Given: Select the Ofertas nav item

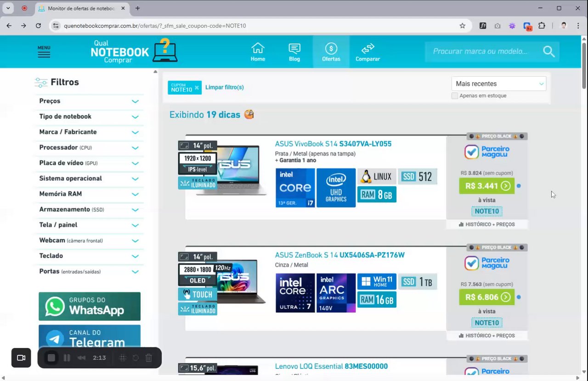Looking at the screenshot, I should 331,52.
